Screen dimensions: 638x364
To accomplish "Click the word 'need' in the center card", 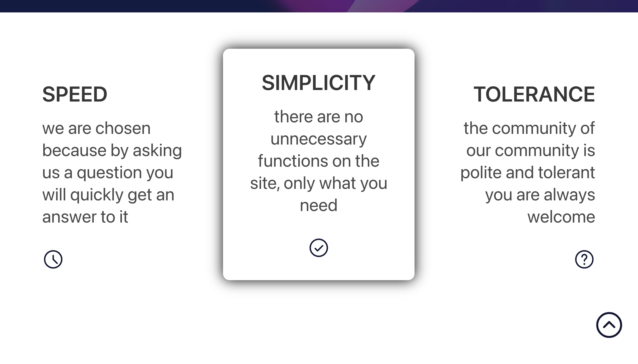I will [x=319, y=205].
